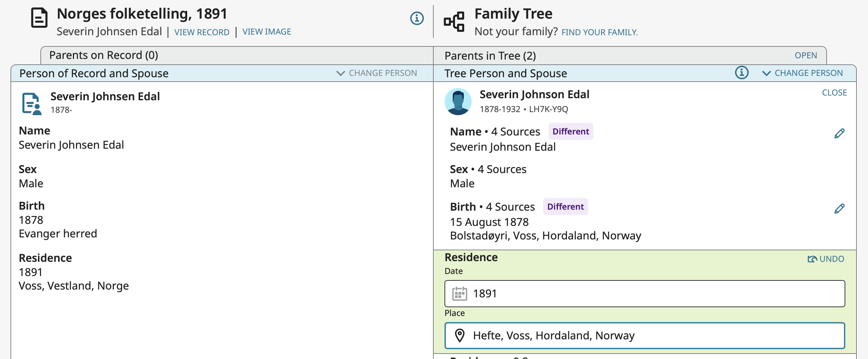The height and width of the screenshot is (359, 868).
Task: Expand Change Person dropdown for Tree Person
Action: pyautogui.click(x=802, y=73)
